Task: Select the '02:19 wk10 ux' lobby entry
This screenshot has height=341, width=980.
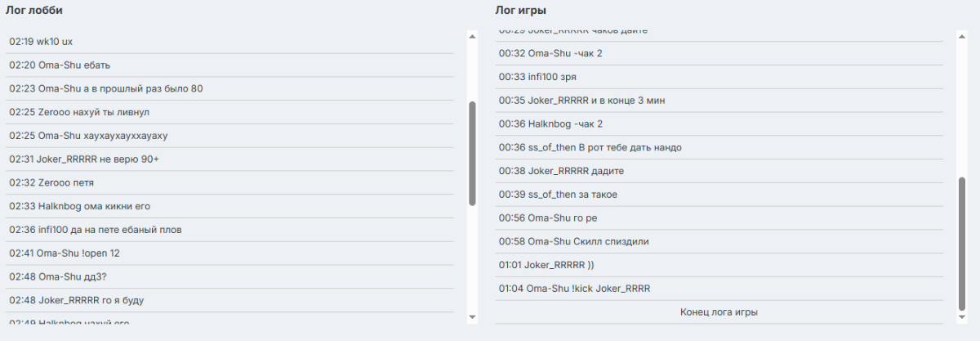Action: (x=229, y=42)
